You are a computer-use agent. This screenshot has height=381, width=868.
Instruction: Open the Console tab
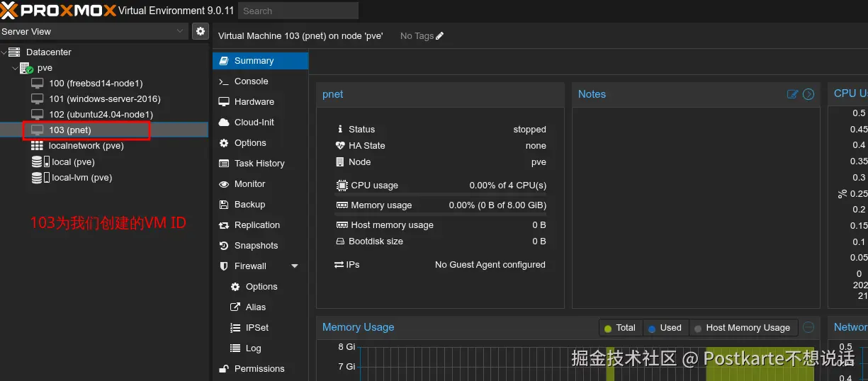click(x=251, y=81)
